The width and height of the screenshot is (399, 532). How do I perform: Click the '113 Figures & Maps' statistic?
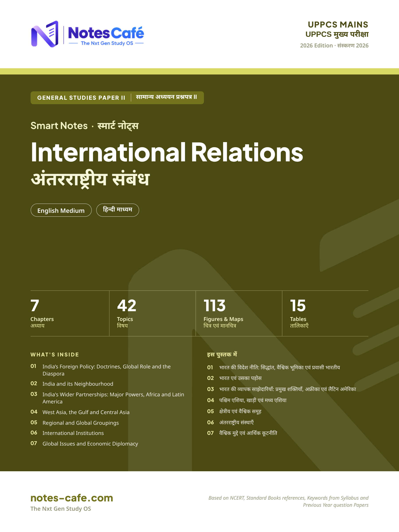coord(223,313)
